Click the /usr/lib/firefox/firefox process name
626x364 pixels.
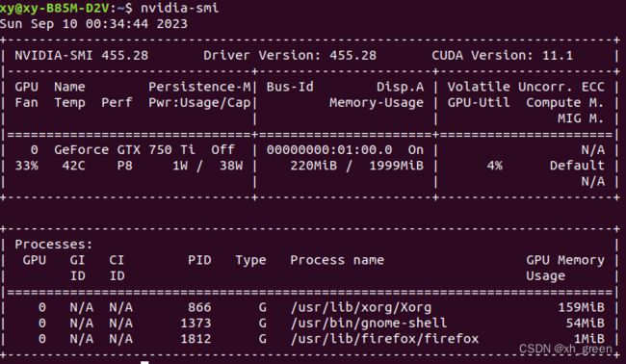(x=384, y=339)
